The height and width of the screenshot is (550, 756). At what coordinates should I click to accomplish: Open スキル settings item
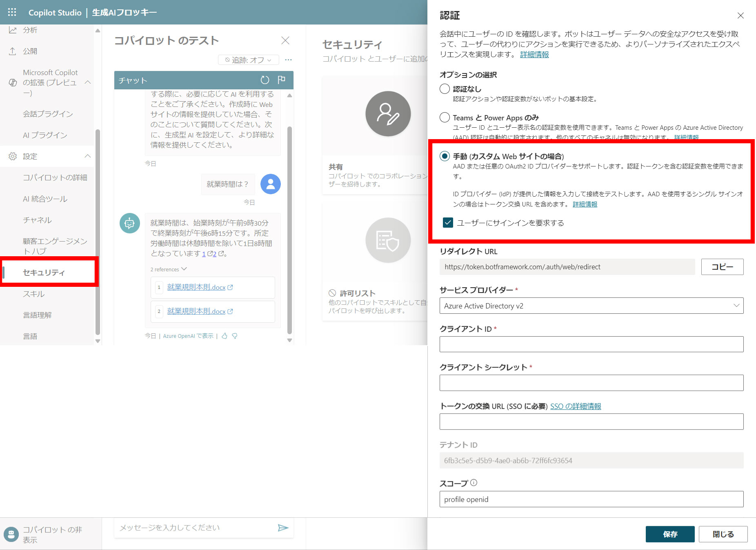pyautogui.click(x=34, y=294)
